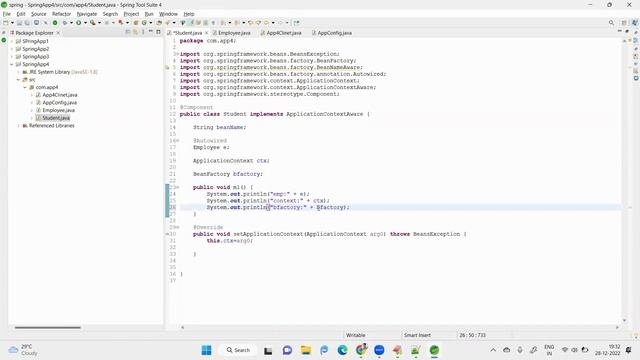Expand the SPringApp1 project

click(12, 41)
